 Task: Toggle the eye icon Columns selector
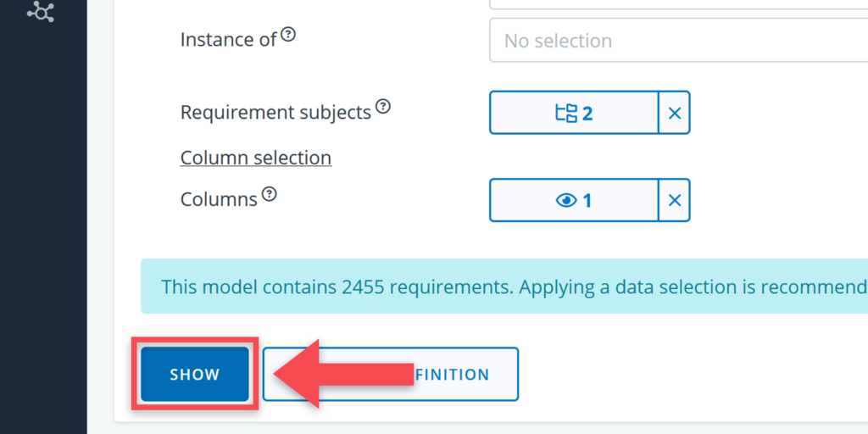pyautogui.click(x=565, y=200)
